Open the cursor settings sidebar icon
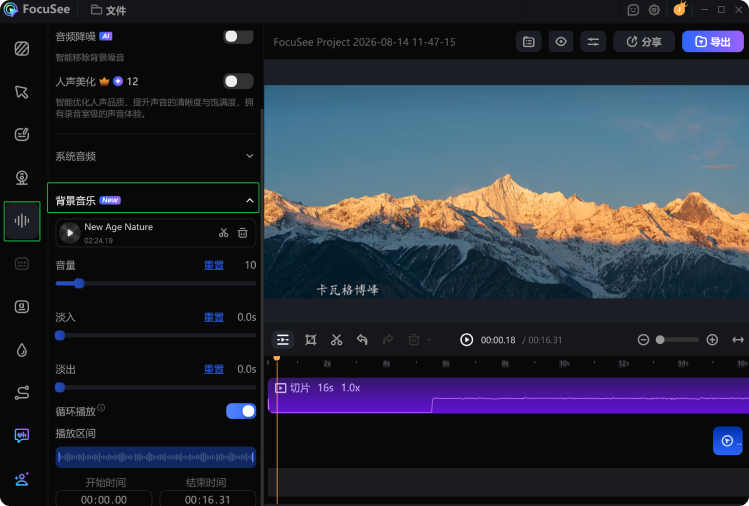Image resolution: width=749 pixels, height=506 pixels. [22, 92]
